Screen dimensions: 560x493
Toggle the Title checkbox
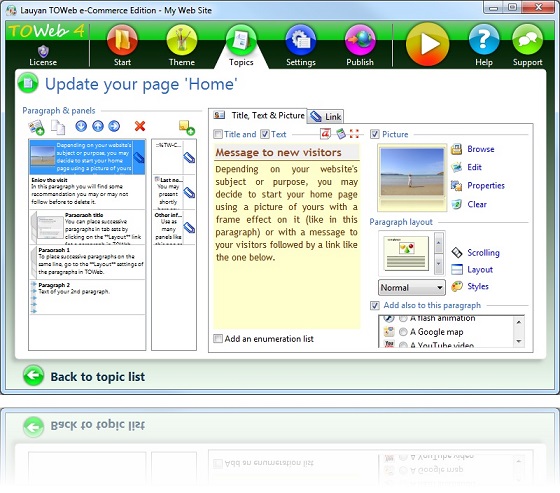click(x=218, y=134)
